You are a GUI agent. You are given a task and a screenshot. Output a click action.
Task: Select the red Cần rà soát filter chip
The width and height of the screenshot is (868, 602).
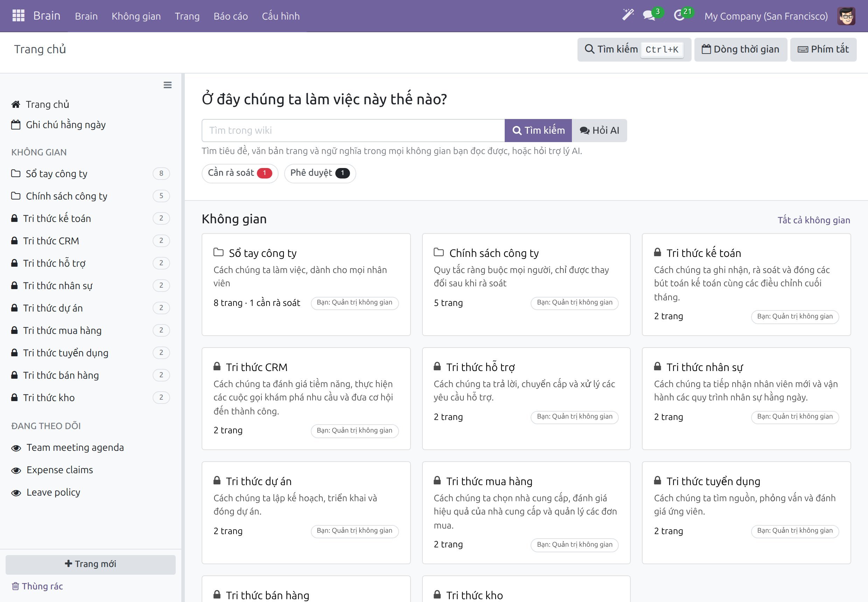pos(240,173)
